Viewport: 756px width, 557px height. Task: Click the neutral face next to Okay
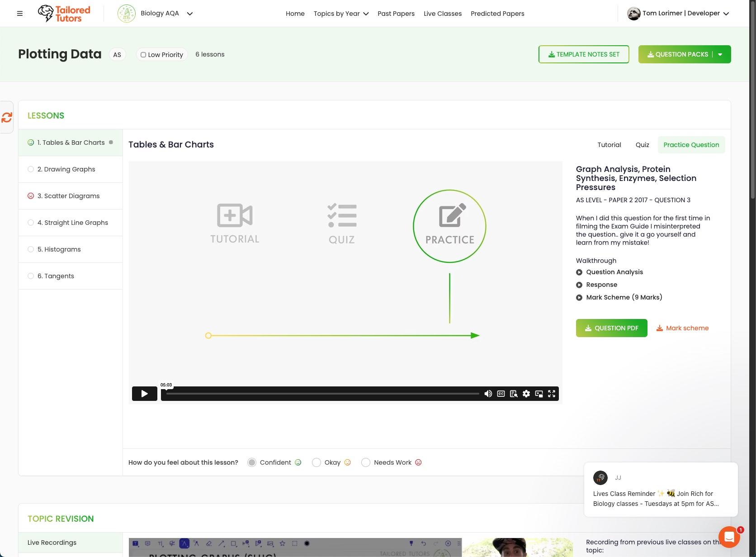coord(348,462)
